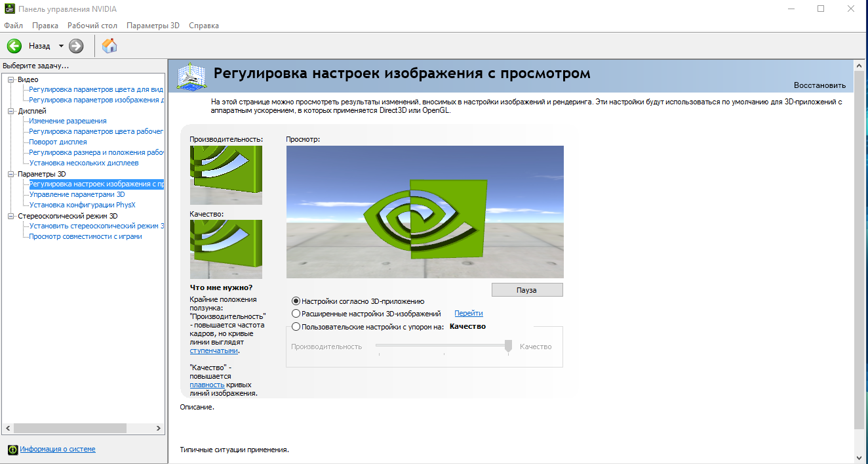Click the Пауза button

pos(527,290)
